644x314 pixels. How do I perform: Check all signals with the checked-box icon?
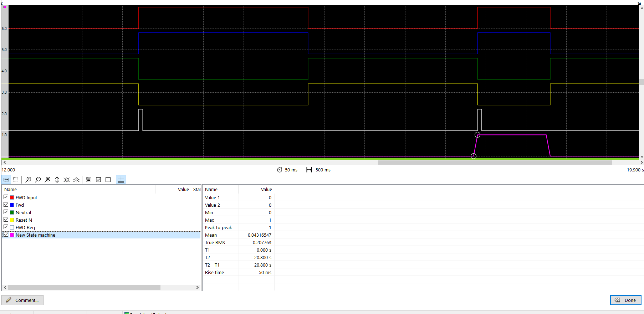coord(98,180)
